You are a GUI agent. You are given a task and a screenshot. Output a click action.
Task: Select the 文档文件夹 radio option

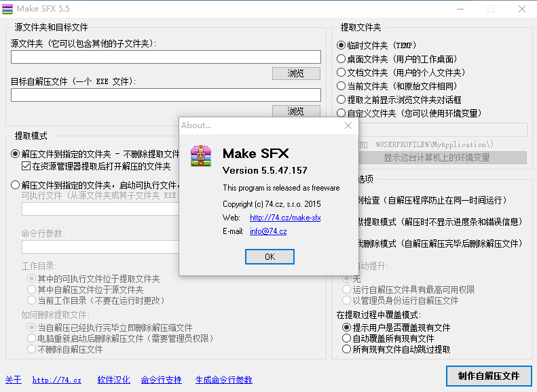(341, 73)
